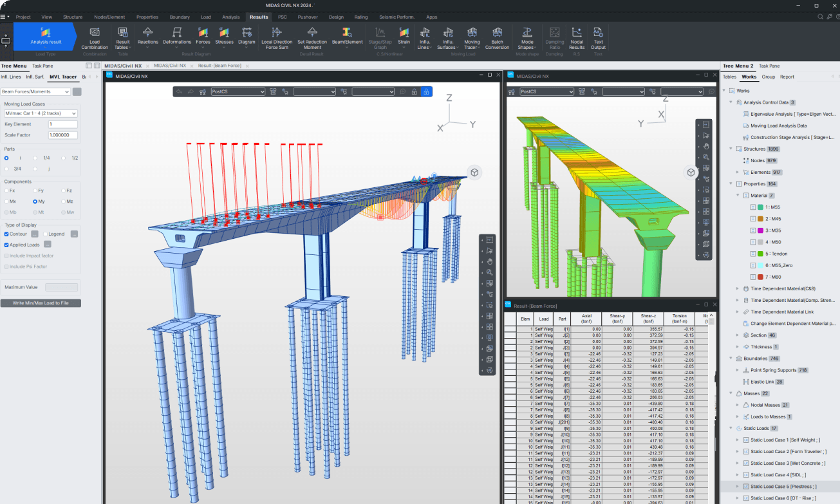Open the Result Tables tool
The image size is (840, 504).
[122, 38]
